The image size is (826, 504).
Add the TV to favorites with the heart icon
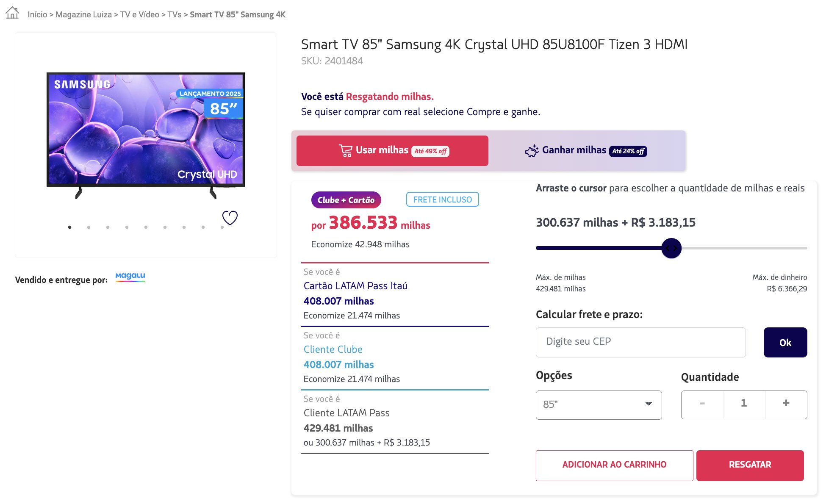click(x=230, y=218)
